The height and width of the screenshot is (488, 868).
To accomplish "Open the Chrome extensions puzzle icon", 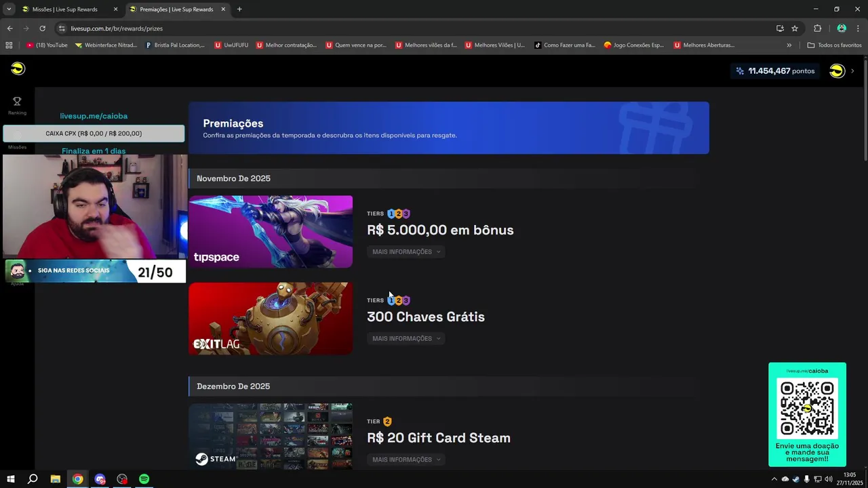I will pyautogui.click(x=817, y=28).
